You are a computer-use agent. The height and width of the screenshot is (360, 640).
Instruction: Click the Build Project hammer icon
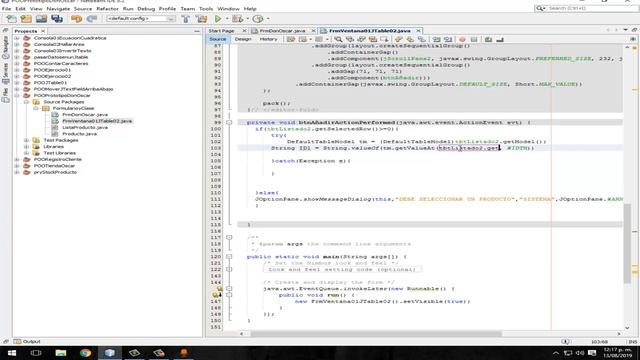click(186, 18)
